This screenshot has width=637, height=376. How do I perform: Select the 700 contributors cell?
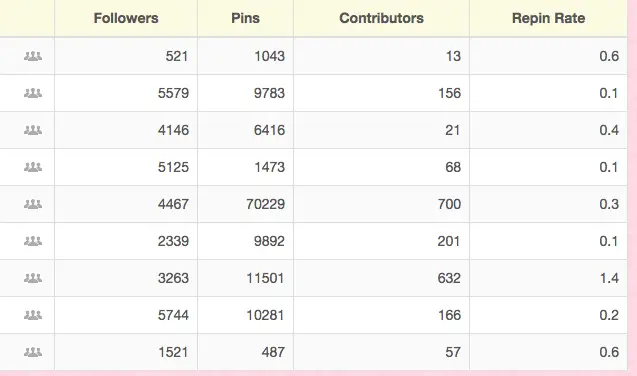pyautogui.click(x=381, y=204)
